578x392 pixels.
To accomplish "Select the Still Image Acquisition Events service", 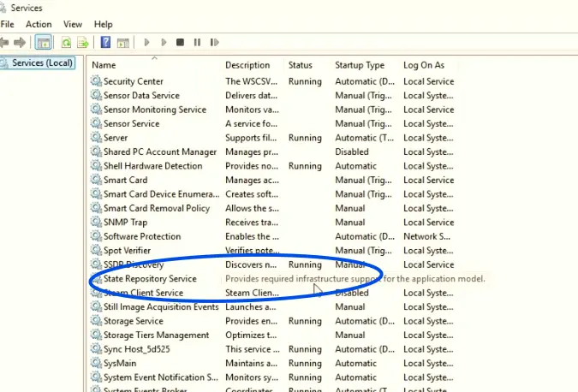I will [x=161, y=307].
